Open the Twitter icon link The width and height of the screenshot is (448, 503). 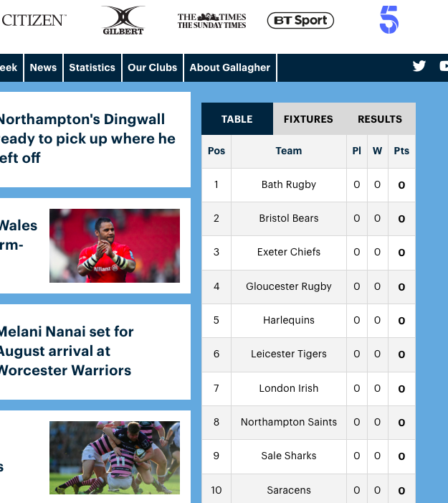[x=419, y=66]
